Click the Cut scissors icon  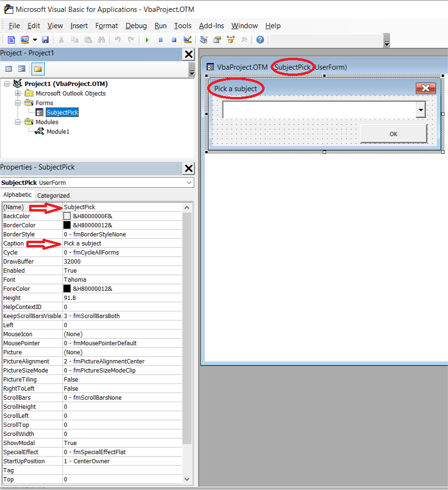point(61,40)
